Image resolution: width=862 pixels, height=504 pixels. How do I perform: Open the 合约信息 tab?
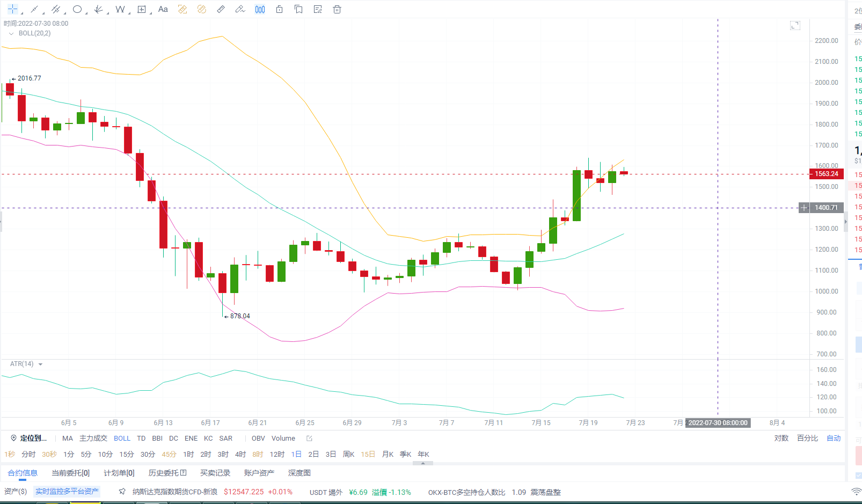tap(23, 473)
